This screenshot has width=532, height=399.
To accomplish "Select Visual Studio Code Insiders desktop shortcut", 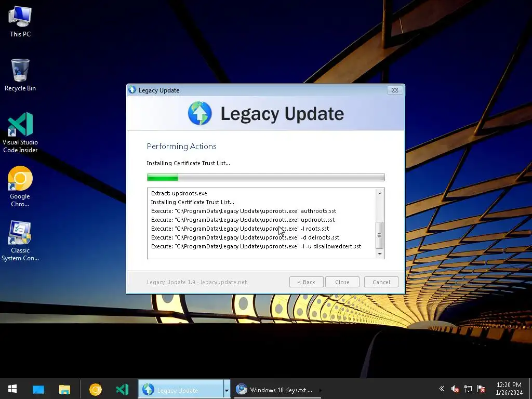I will (20, 132).
